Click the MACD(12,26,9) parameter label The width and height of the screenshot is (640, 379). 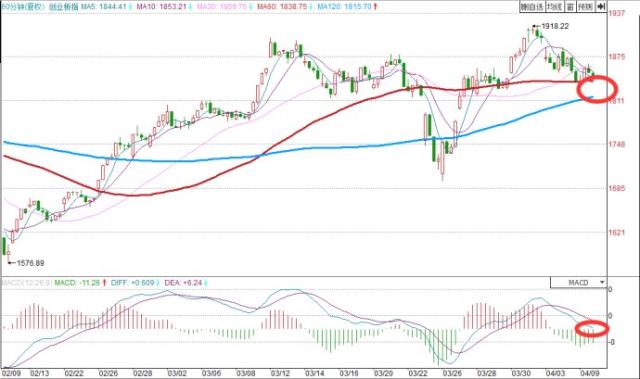pyautogui.click(x=27, y=282)
